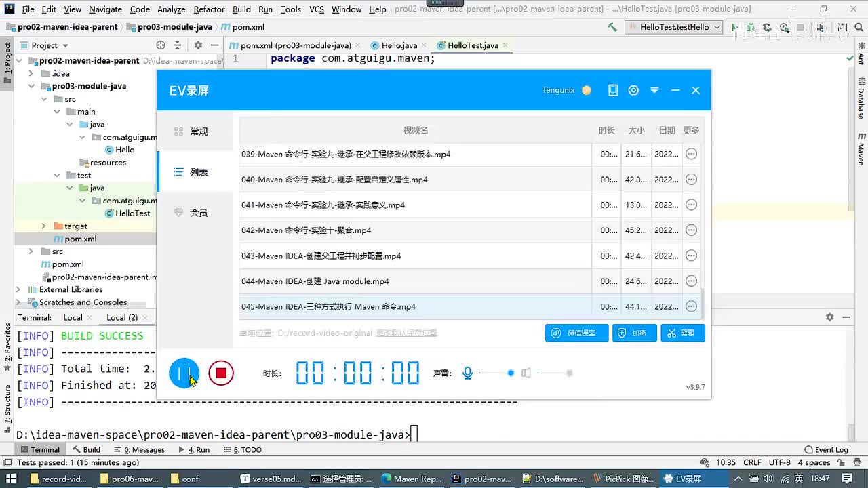The image size is (868, 488).
Task: Switch to Local terminal tab
Action: 73,317
